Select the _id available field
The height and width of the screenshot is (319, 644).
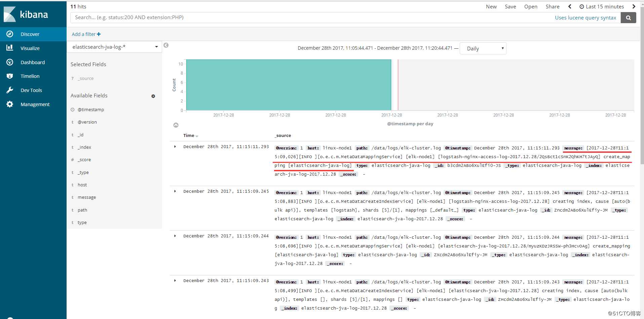pyautogui.click(x=80, y=135)
